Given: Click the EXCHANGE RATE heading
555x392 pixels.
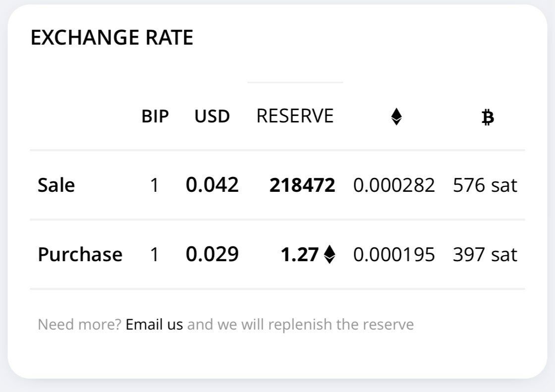Looking at the screenshot, I should click(112, 38).
